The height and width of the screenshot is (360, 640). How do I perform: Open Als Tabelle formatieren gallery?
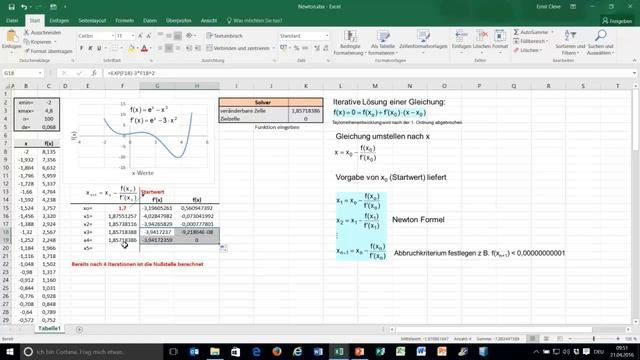(x=383, y=42)
